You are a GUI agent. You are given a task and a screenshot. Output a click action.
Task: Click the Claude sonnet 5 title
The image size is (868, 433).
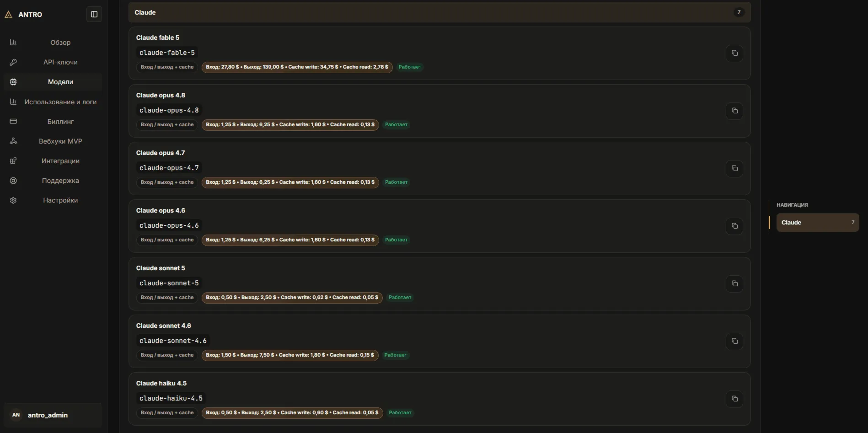pos(161,268)
